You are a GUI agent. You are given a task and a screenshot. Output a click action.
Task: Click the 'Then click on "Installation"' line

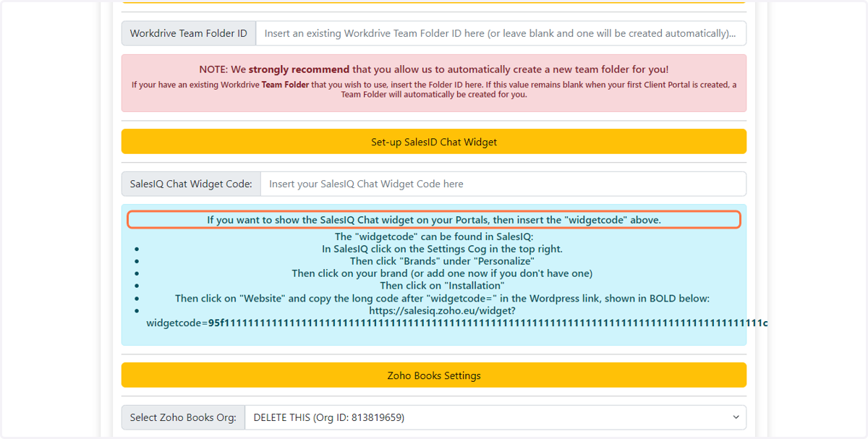tap(442, 286)
